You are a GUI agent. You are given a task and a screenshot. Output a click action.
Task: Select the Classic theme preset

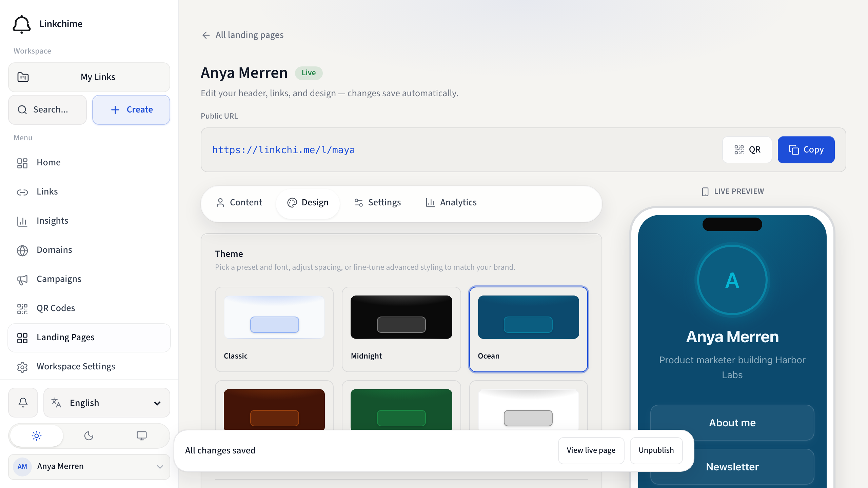click(x=274, y=329)
